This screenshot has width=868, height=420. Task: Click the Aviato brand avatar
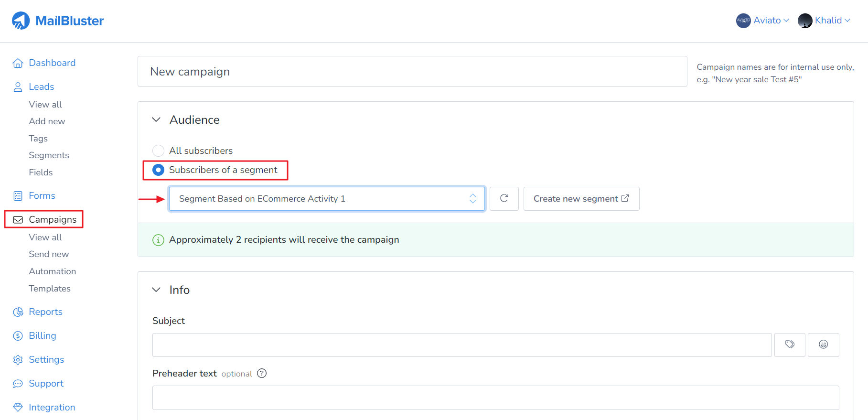(743, 21)
